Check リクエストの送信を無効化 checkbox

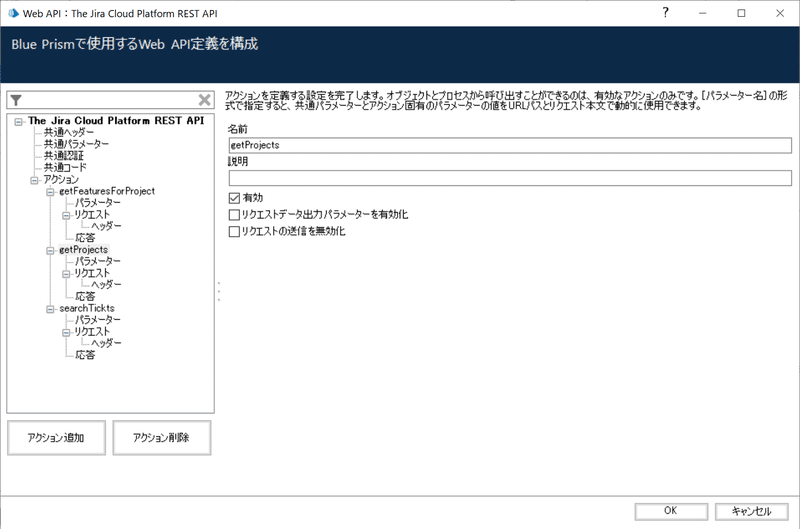point(234,232)
